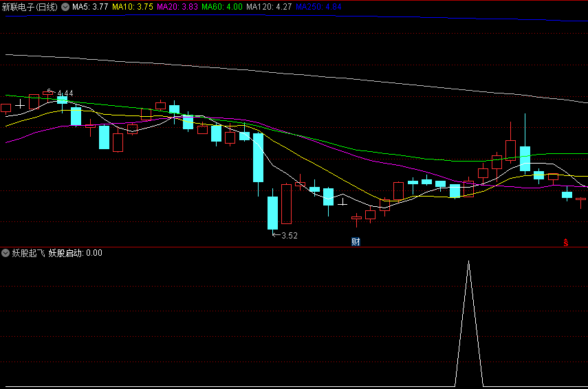588x389 pixels.
Task: Open the 妖股起飞 indicator dropdown arrow
Action: pos(6,253)
